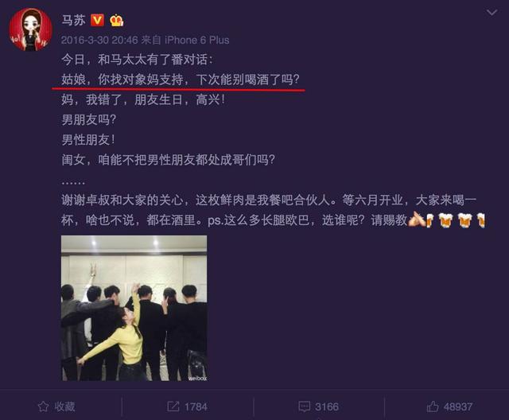509x420 pixels.
Task: Open 马苏's profile avatar
Action: (30, 29)
